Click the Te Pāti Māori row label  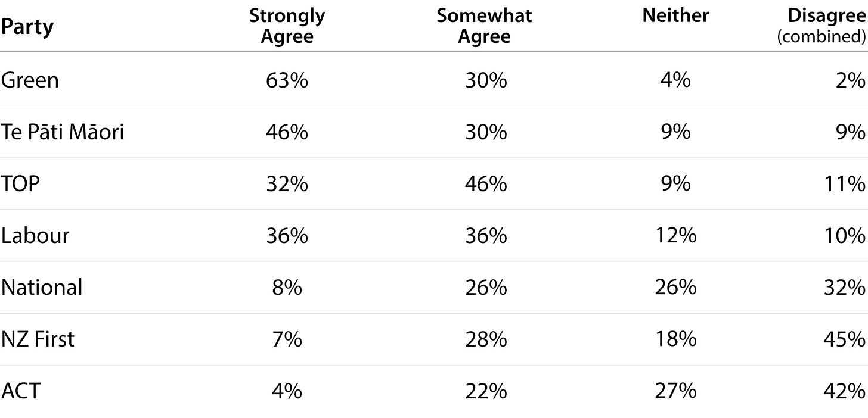click(x=63, y=132)
